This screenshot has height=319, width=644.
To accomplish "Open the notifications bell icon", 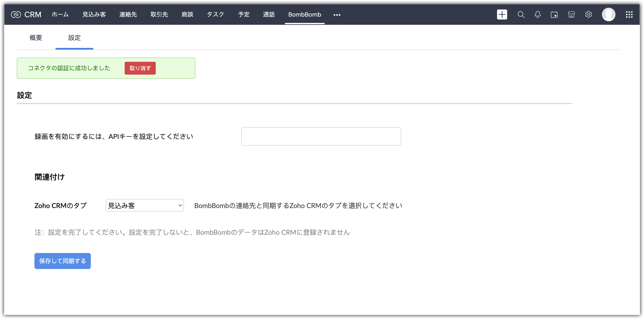I will point(537,14).
